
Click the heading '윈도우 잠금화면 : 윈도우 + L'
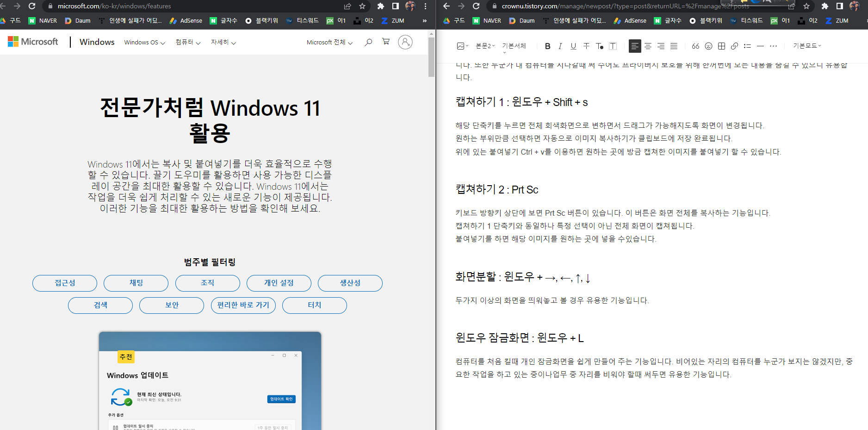coord(520,338)
